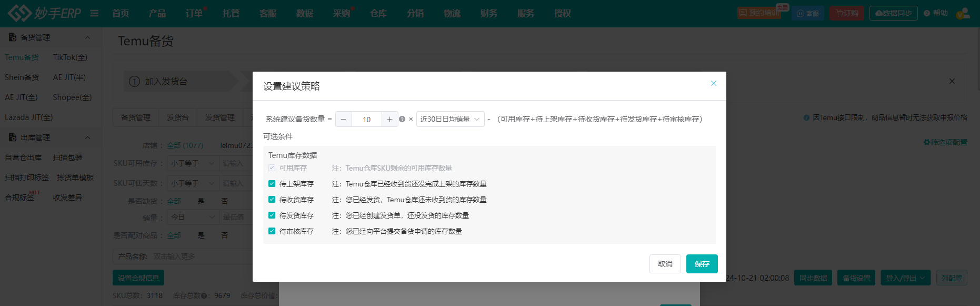Click the info icon near Temu接口限制 notice
The image size is (980, 306).
[806, 117]
